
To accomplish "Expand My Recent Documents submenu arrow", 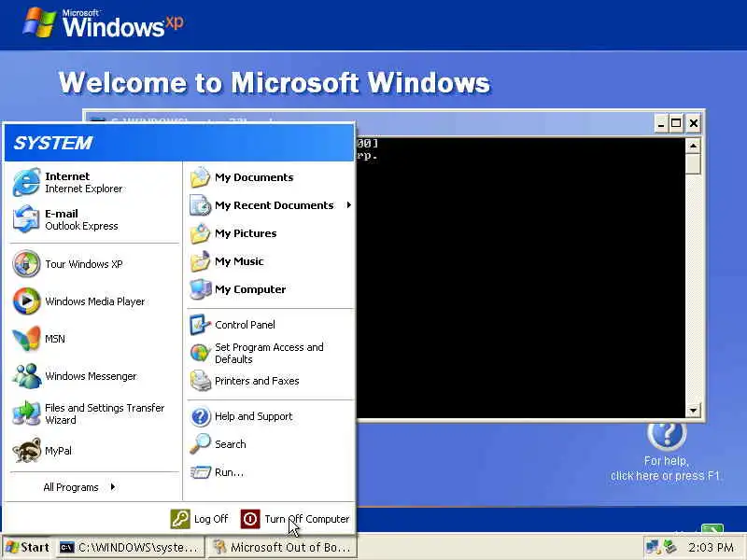I will [x=348, y=204].
